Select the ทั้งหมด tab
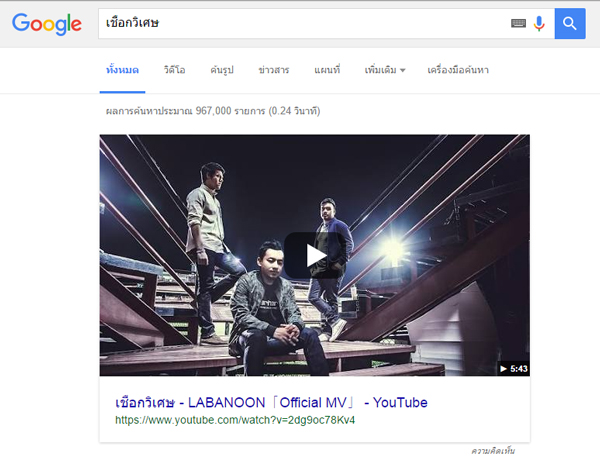The width and height of the screenshot is (600, 469). [122, 70]
